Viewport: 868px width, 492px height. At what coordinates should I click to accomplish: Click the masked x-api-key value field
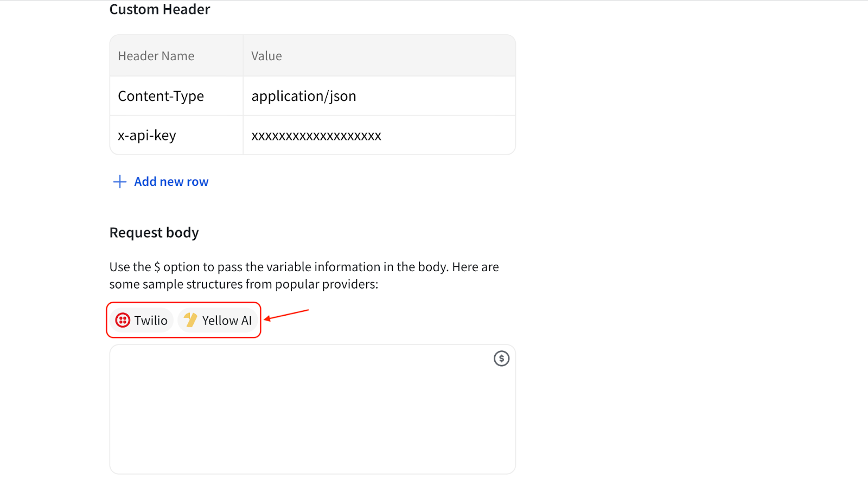[x=316, y=136]
